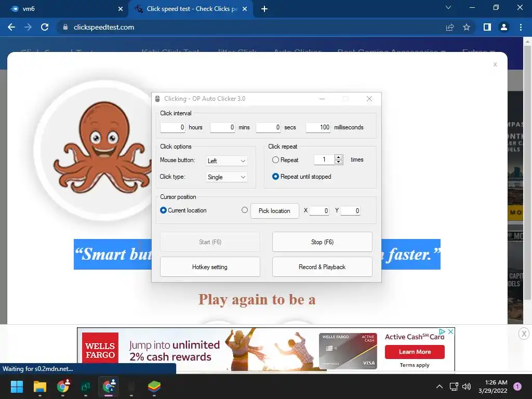Edit the secs interval field
The width and height of the screenshot is (532, 399).
coord(269,127)
